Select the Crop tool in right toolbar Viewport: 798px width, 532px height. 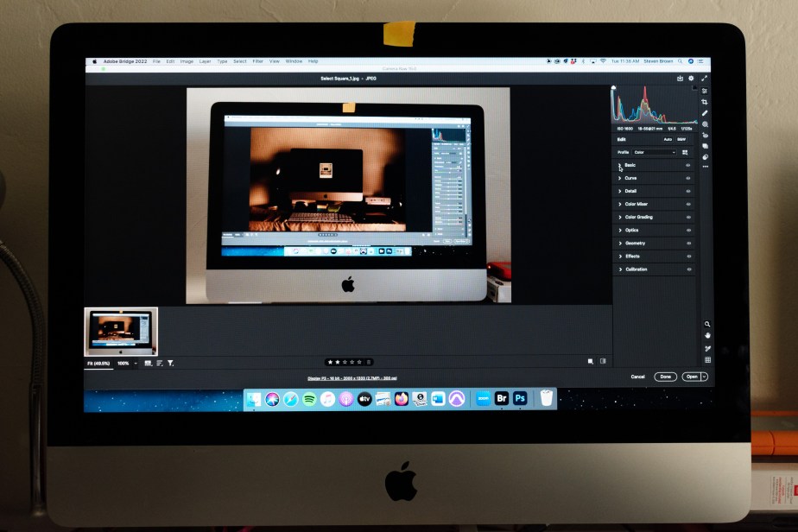tap(705, 102)
